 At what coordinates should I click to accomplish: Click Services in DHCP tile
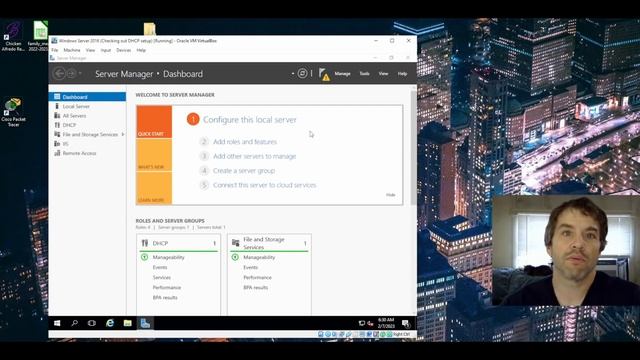[162, 278]
